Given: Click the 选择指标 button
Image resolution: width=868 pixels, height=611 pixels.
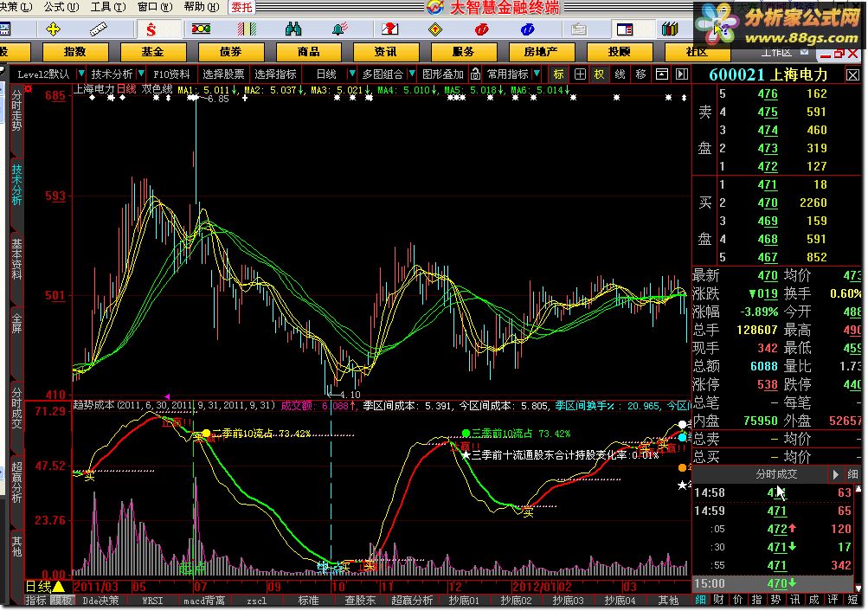Looking at the screenshot, I should tap(275, 74).
